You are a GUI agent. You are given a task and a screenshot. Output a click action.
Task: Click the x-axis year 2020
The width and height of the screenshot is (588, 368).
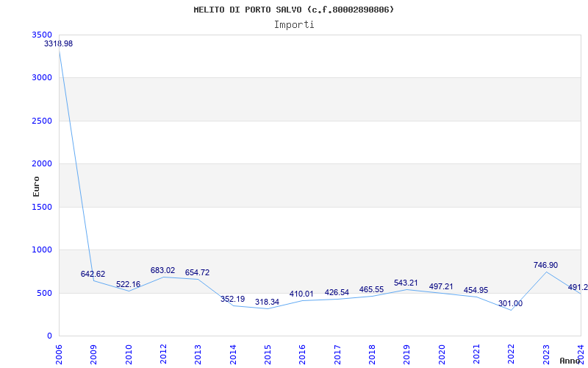442,355
